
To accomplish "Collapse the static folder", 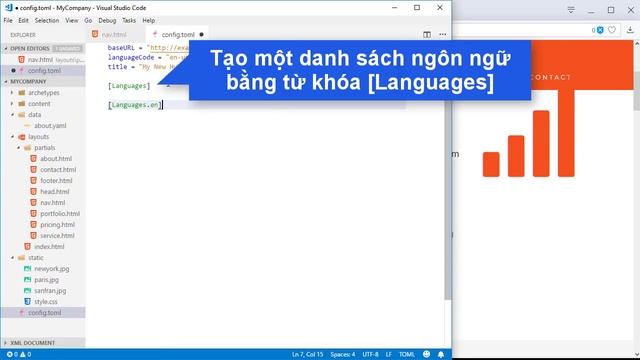I will (12, 258).
